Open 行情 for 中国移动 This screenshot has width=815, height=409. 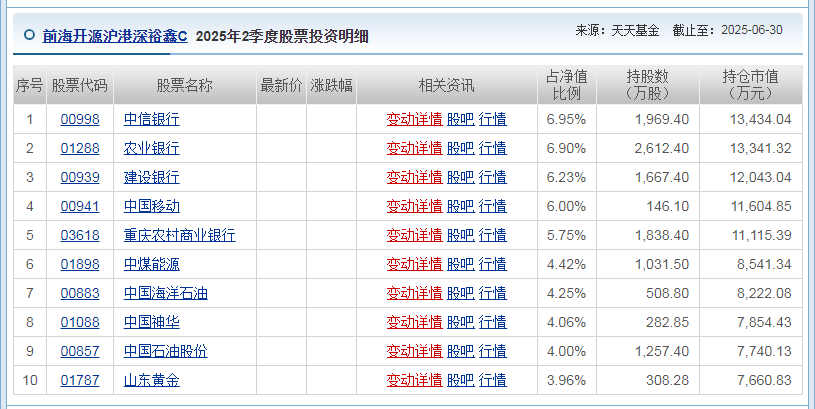(493, 206)
